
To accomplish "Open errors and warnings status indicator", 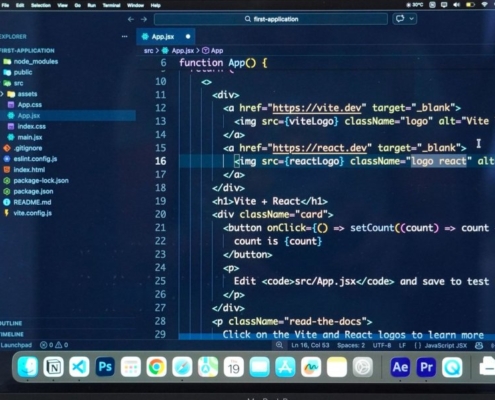I will pyautogui.click(x=54, y=345).
